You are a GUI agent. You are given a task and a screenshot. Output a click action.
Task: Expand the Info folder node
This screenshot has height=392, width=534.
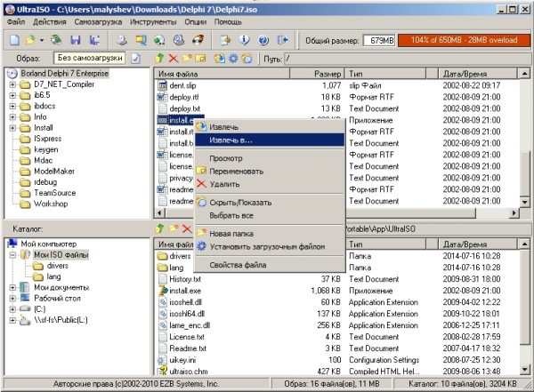click(x=12, y=117)
